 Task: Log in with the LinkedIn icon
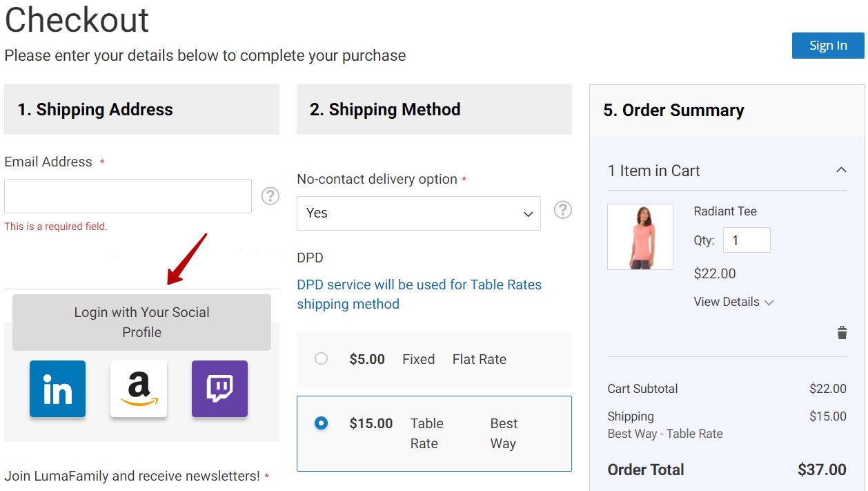[57, 389]
